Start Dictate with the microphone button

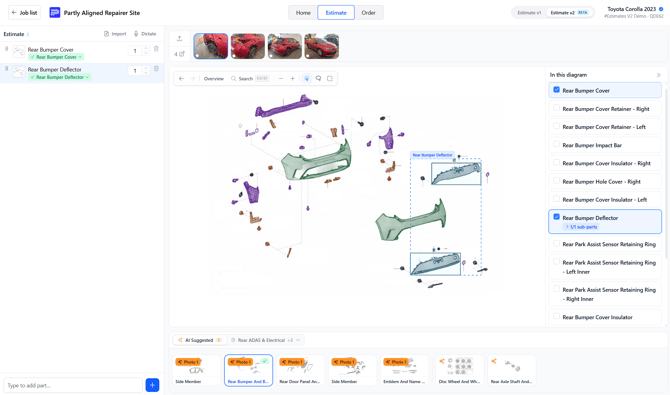click(145, 34)
